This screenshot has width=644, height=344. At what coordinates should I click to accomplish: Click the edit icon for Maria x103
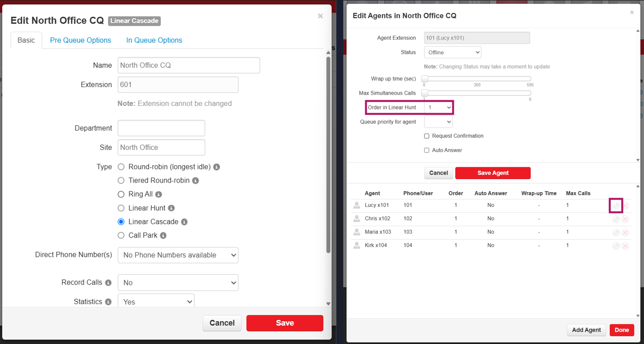616,232
